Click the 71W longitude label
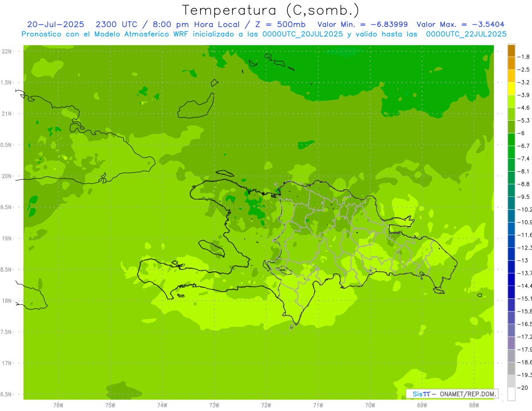 [x=318, y=405]
